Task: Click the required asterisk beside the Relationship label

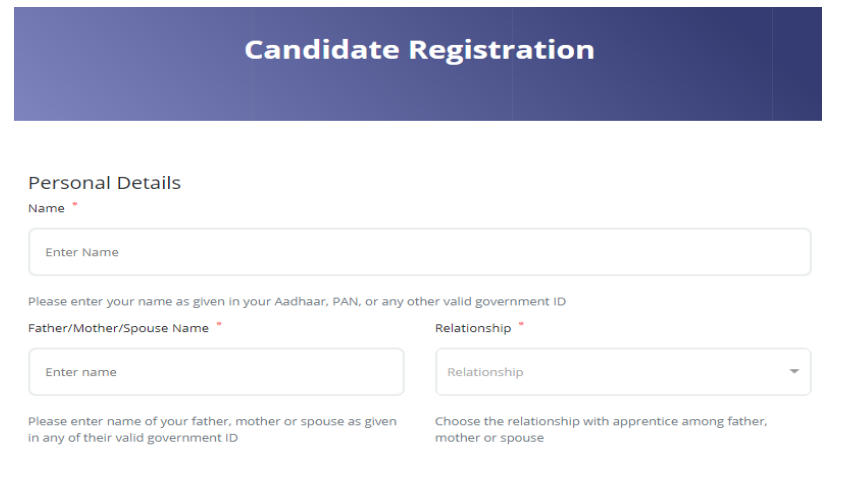Action: (x=521, y=327)
